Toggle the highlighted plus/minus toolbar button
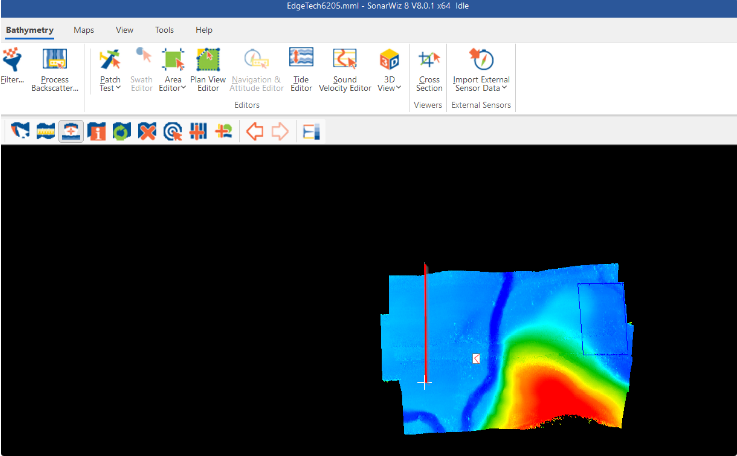The height and width of the screenshot is (456, 737). (71, 131)
